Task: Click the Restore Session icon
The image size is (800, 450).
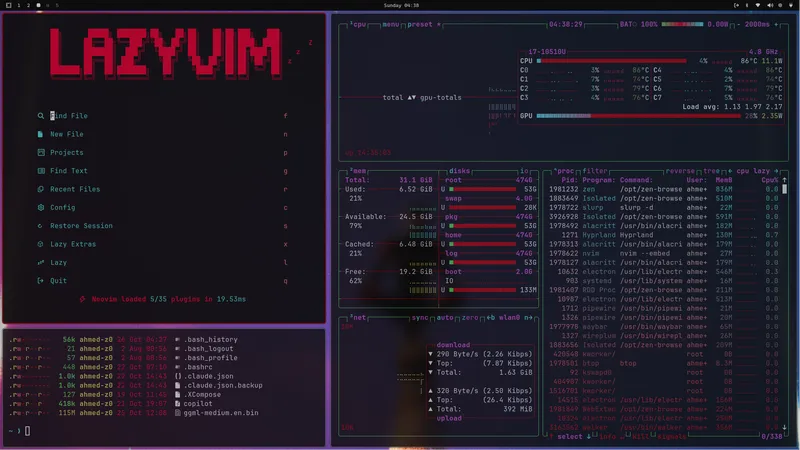Action: [x=40, y=226]
